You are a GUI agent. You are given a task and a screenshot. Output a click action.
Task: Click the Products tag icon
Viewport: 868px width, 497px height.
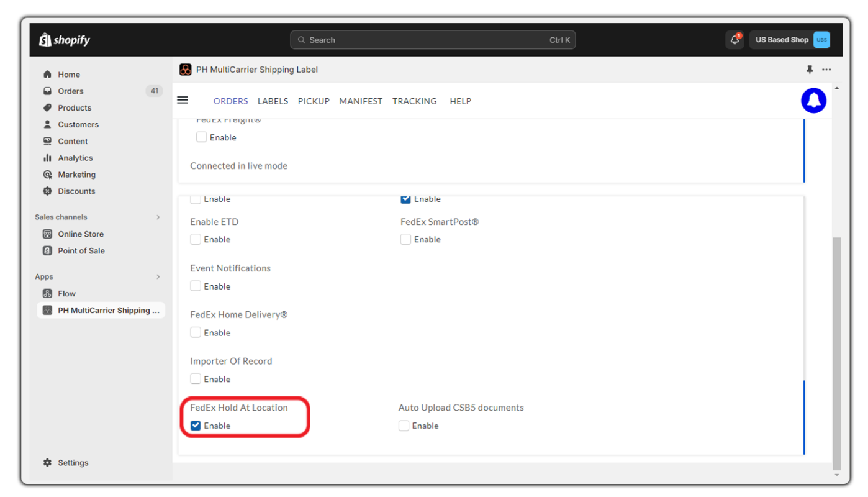click(x=47, y=108)
